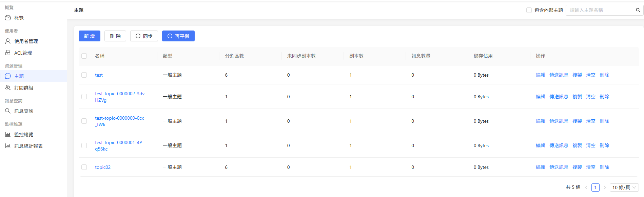Select checkbox for test-topic-0000001-4Pq56kc

[x=84, y=145]
